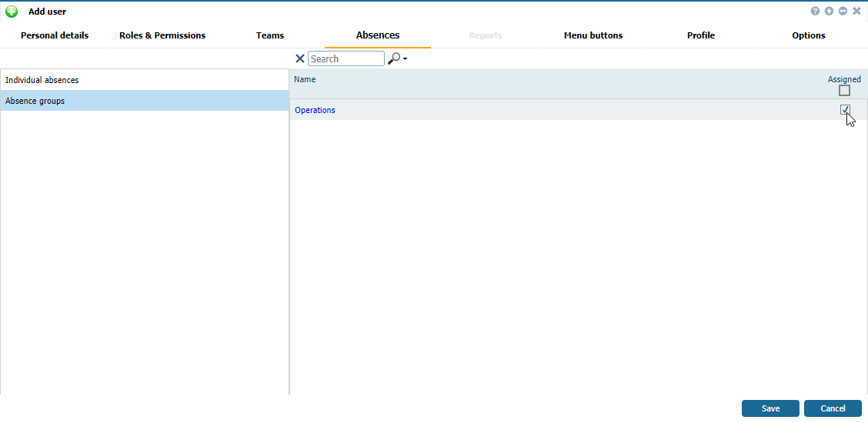Click the horizontal resize arrows icon

pyautogui.click(x=843, y=12)
